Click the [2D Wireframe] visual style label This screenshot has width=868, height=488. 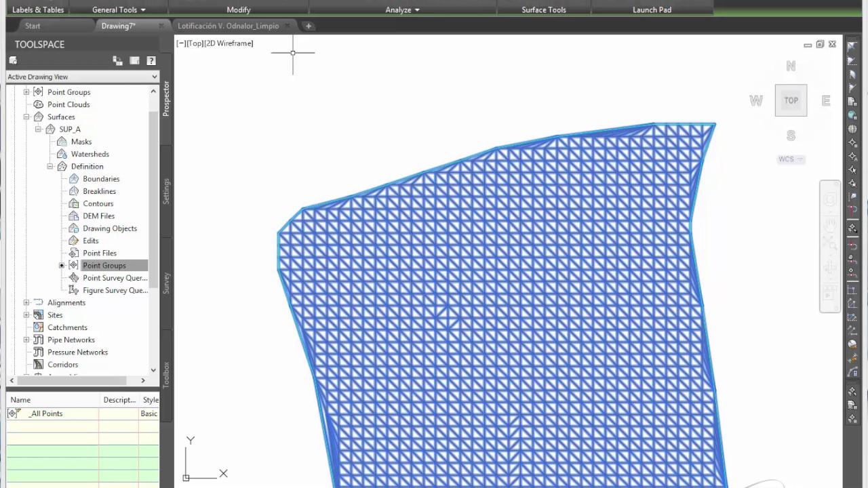(229, 43)
